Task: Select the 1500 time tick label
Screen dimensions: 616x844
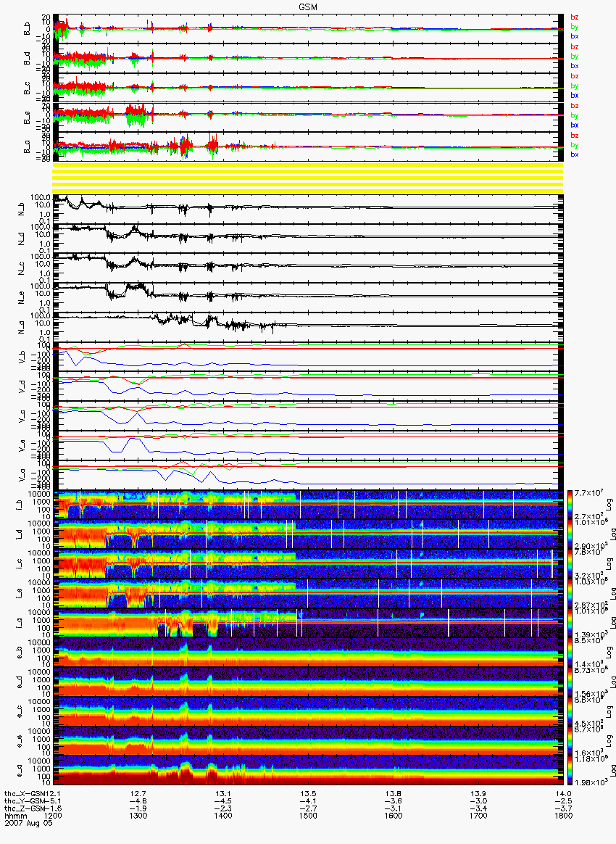Action: pos(308,816)
